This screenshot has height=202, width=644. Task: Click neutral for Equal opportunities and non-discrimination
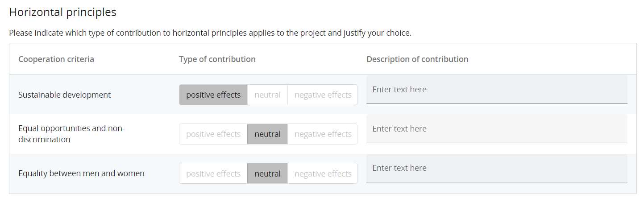click(x=267, y=134)
